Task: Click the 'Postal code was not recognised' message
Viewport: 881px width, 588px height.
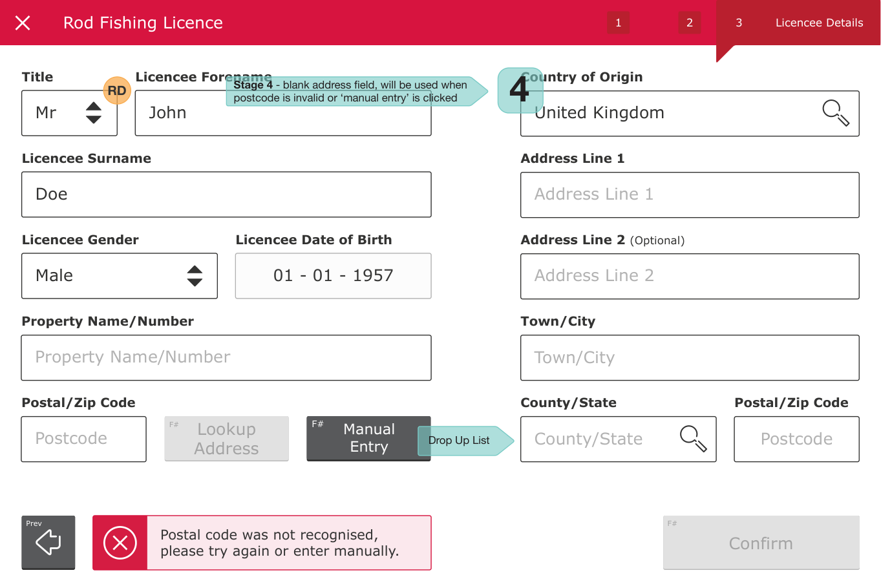Action: point(279,543)
